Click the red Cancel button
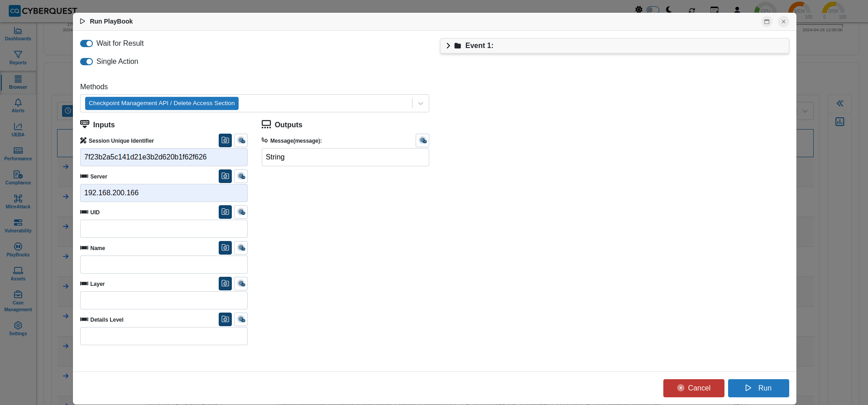This screenshot has width=868, height=405. pos(694,388)
